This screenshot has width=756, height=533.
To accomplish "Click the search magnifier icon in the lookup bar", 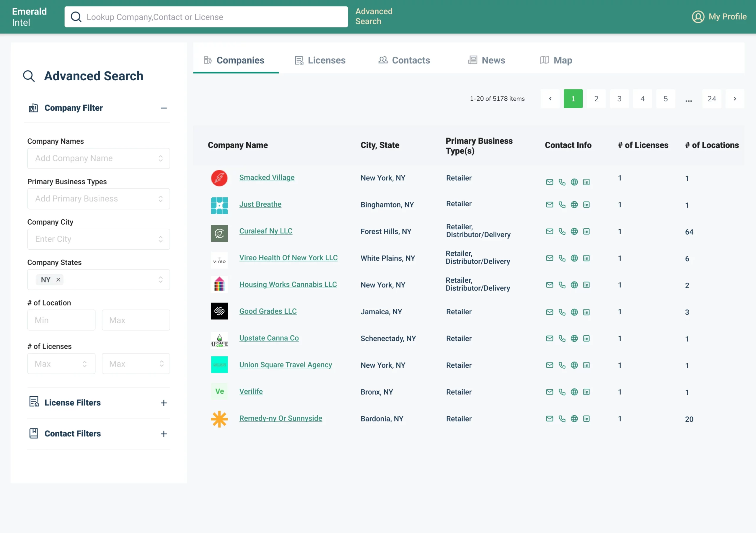I will coord(76,17).
